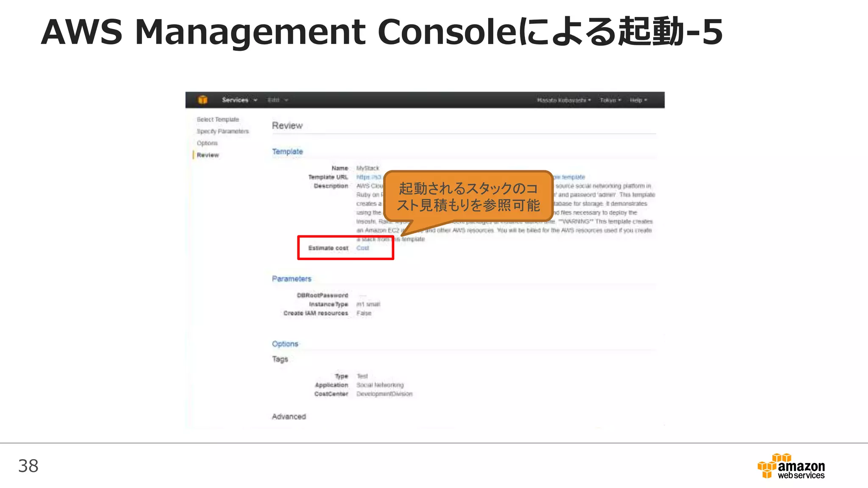
Task: Click the DBRootPassword label
Action: [322, 295]
